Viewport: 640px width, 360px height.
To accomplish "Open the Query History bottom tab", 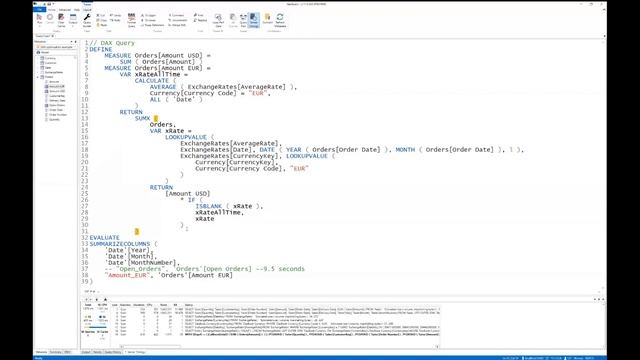I will (113, 352).
